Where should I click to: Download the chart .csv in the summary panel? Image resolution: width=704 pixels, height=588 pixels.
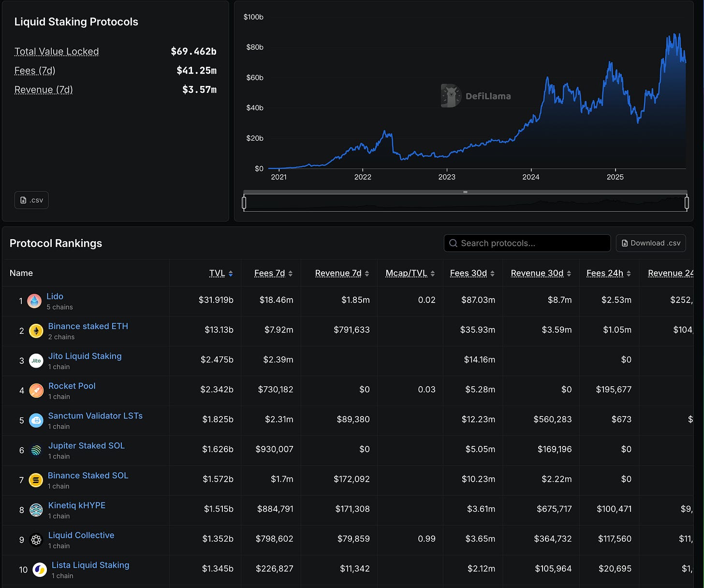31,200
